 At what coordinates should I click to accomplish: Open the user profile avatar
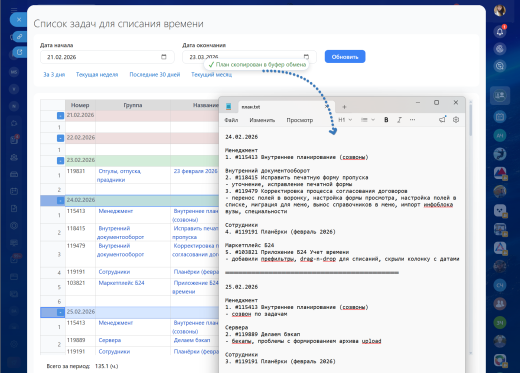pos(500,10)
